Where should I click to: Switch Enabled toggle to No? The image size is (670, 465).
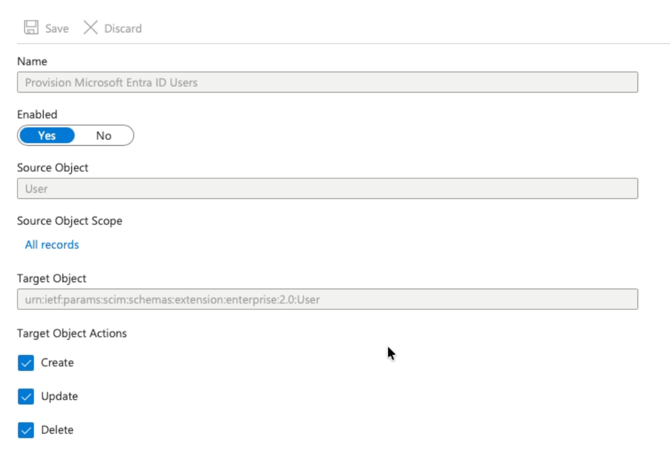click(104, 135)
